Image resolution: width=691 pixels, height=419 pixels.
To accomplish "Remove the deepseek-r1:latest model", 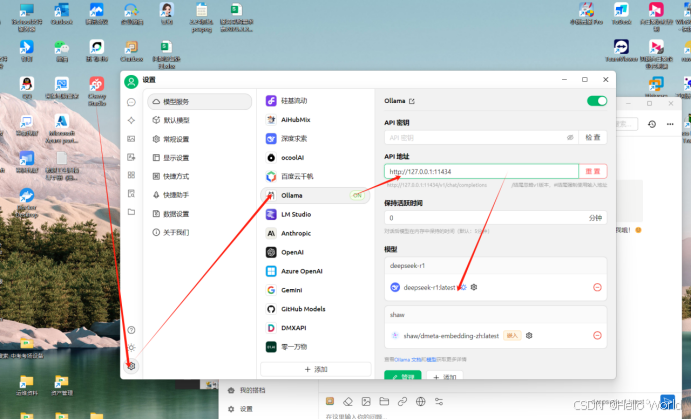I will click(x=597, y=287).
